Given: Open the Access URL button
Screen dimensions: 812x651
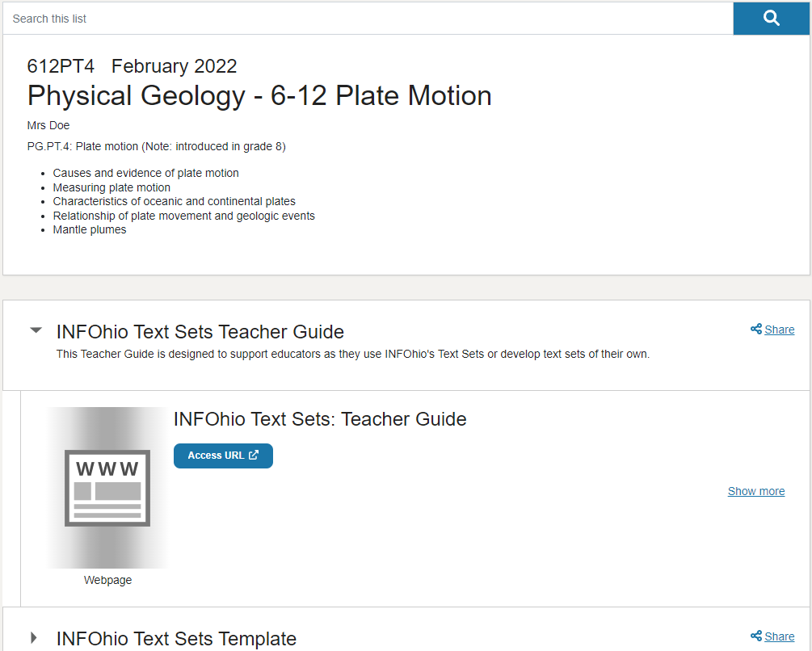Looking at the screenshot, I should pyautogui.click(x=223, y=456).
